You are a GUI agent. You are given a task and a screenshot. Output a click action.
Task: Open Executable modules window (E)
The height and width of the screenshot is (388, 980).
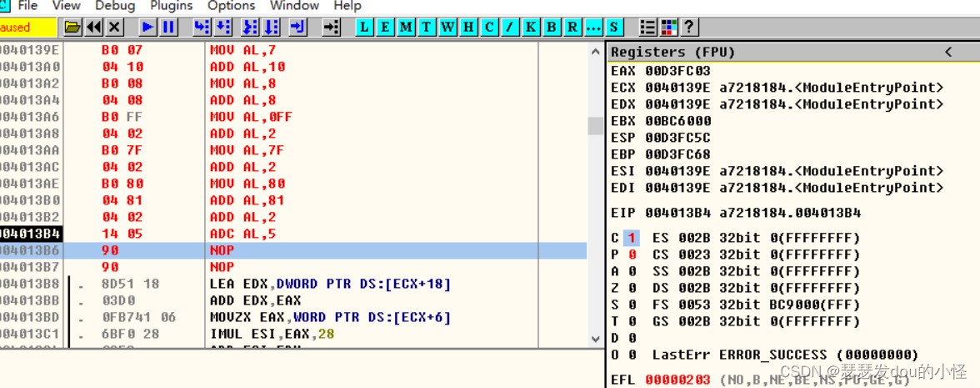tap(385, 27)
